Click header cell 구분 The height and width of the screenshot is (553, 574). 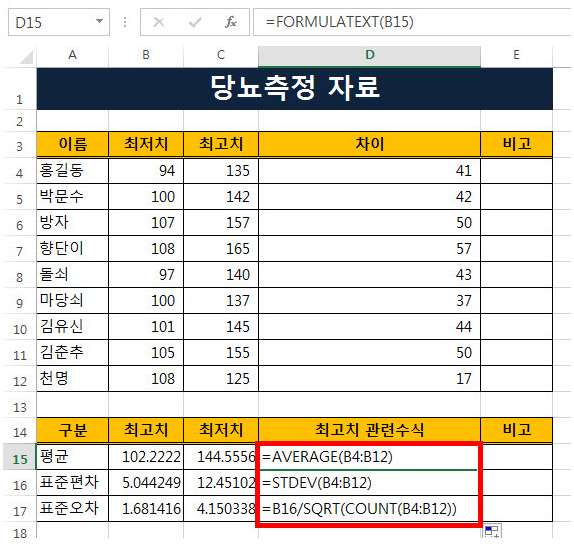[x=72, y=430]
